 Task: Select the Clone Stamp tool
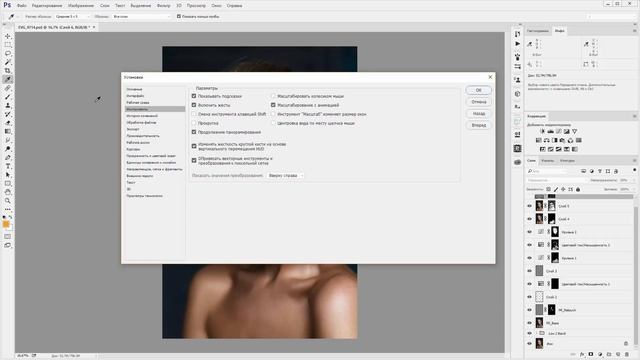pos(8,105)
